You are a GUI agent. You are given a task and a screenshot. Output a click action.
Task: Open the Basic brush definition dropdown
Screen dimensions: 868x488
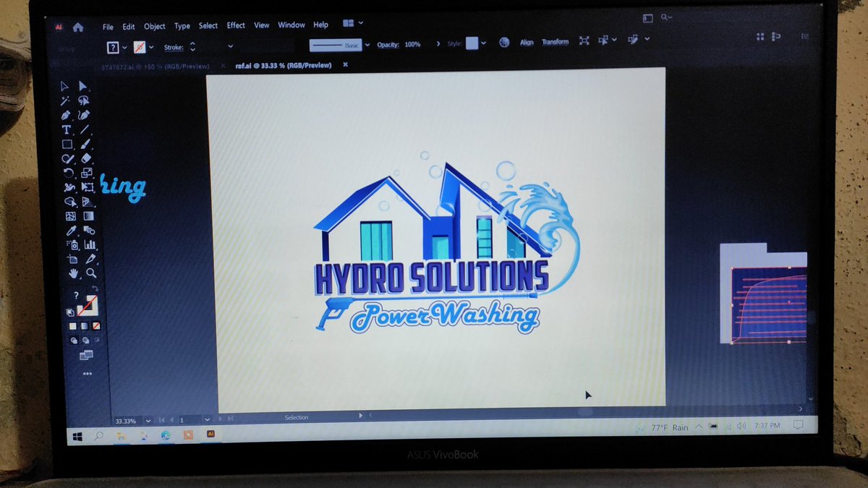click(x=367, y=45)
